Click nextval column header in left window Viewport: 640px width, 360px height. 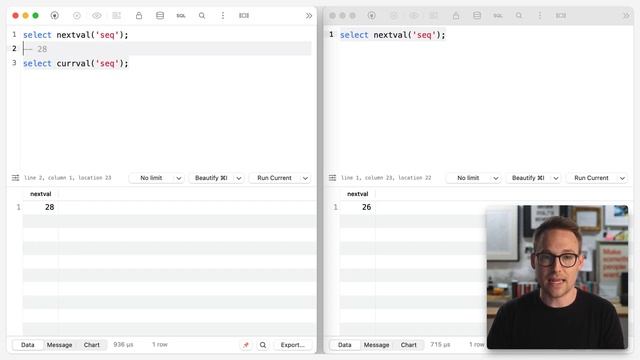(40, 194)
